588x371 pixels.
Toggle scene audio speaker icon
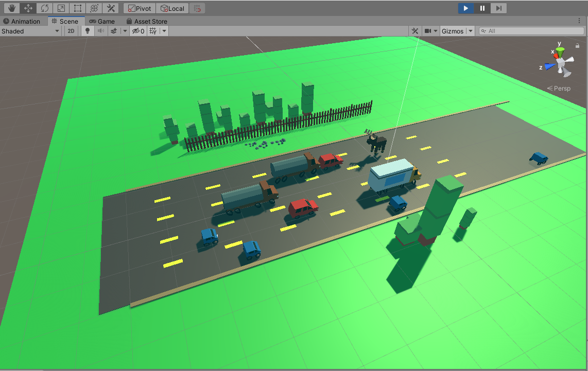pos(100,31)
